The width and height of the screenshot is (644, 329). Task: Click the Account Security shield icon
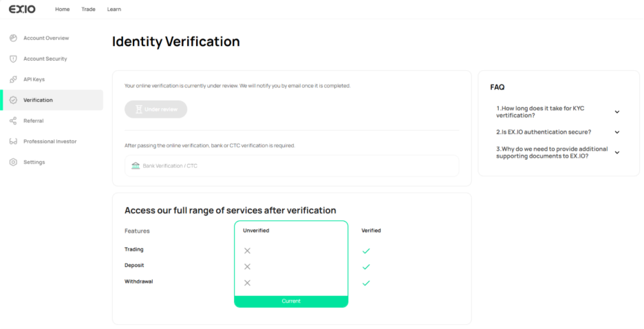pos(13,59)
